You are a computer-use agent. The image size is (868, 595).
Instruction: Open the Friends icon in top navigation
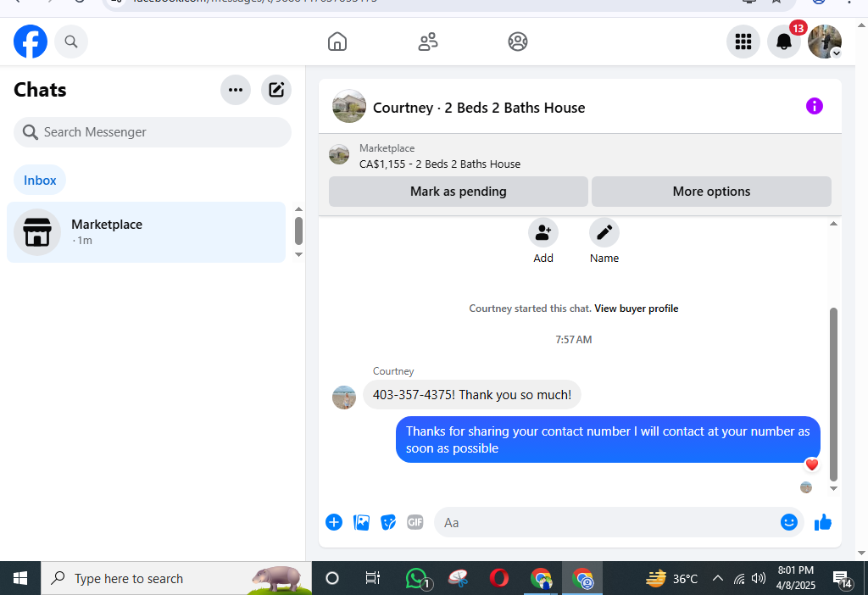[x=428, y=42]
